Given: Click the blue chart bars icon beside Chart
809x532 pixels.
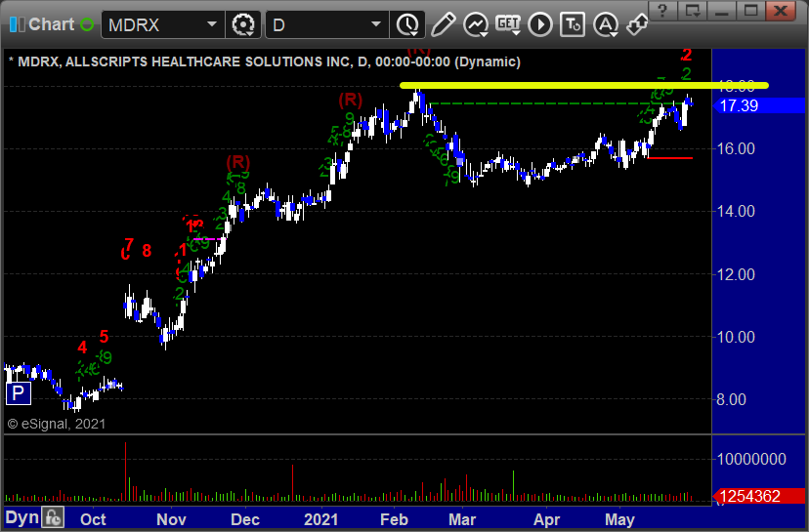Looking at the screenshot, I should pos(17,24).
